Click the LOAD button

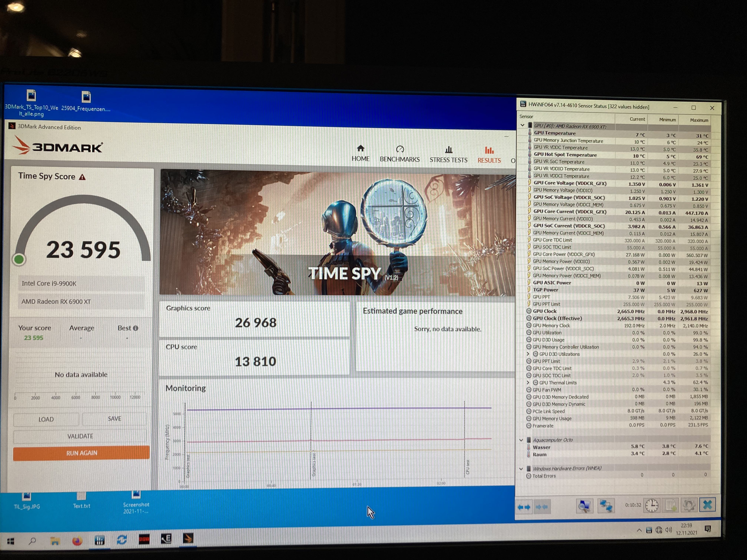coord(46,419)
